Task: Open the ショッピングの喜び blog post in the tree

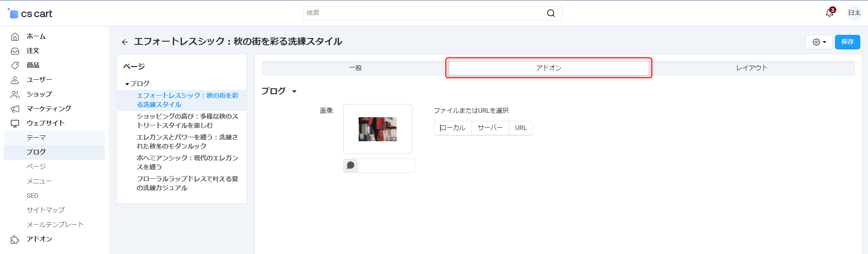Action: (x=187, y=121)
